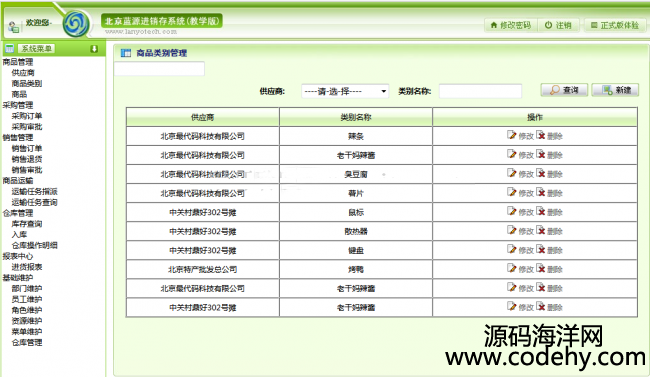
Task: Open the 供应商 请选择 dropdown
Action: [x=345, y=91]
